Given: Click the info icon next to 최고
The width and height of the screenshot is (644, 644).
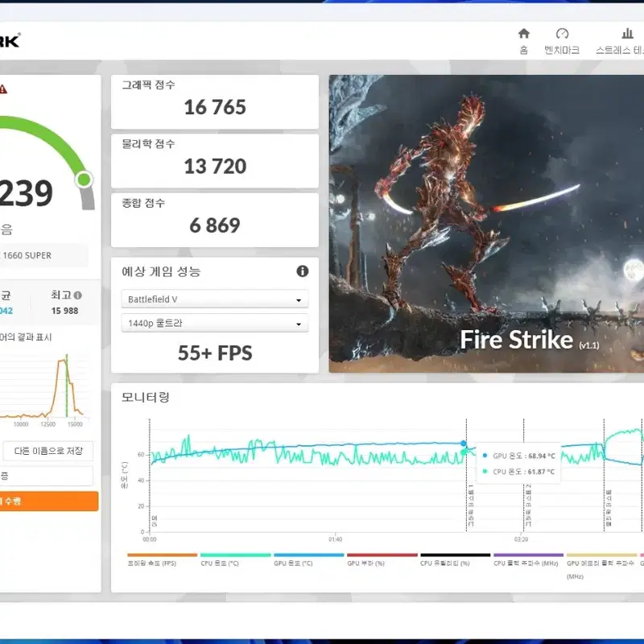Looking at the screenshot, I should coord(77,295).
